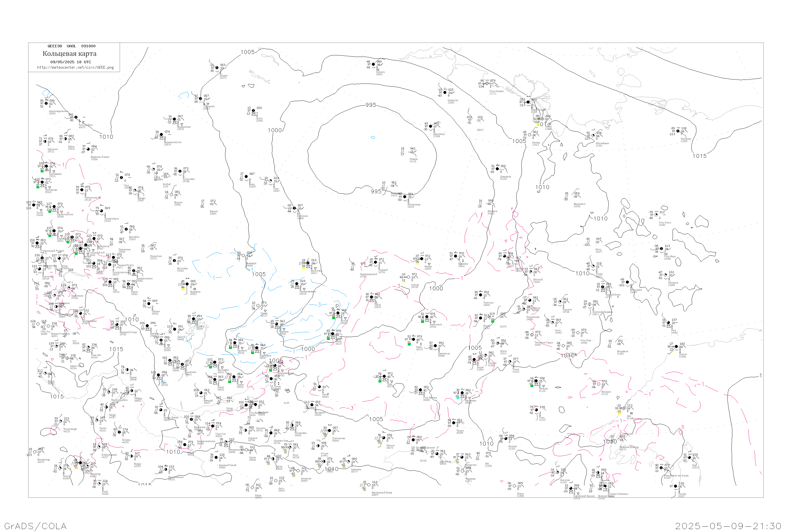The height and width of the screenshot is (532, 798).
Task: Click the Кольцевая карта map title
Action: click(x=69, y=54)
